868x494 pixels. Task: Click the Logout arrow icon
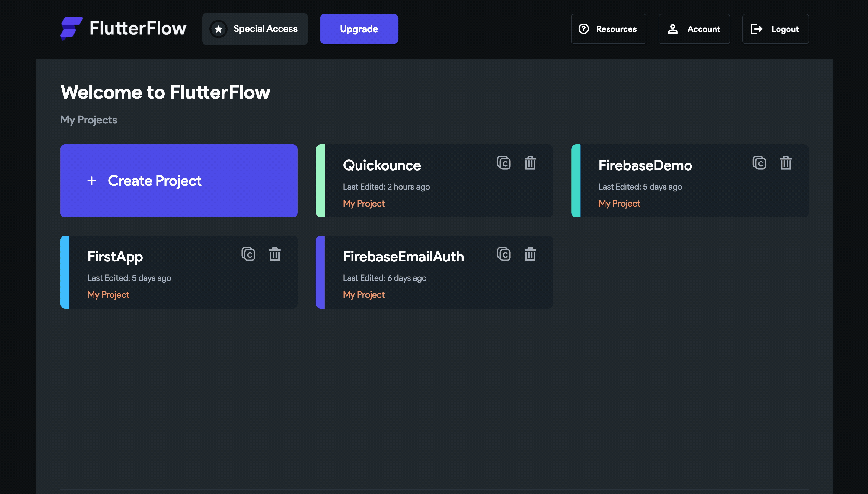pyautogui.click(x=756, y=29)
